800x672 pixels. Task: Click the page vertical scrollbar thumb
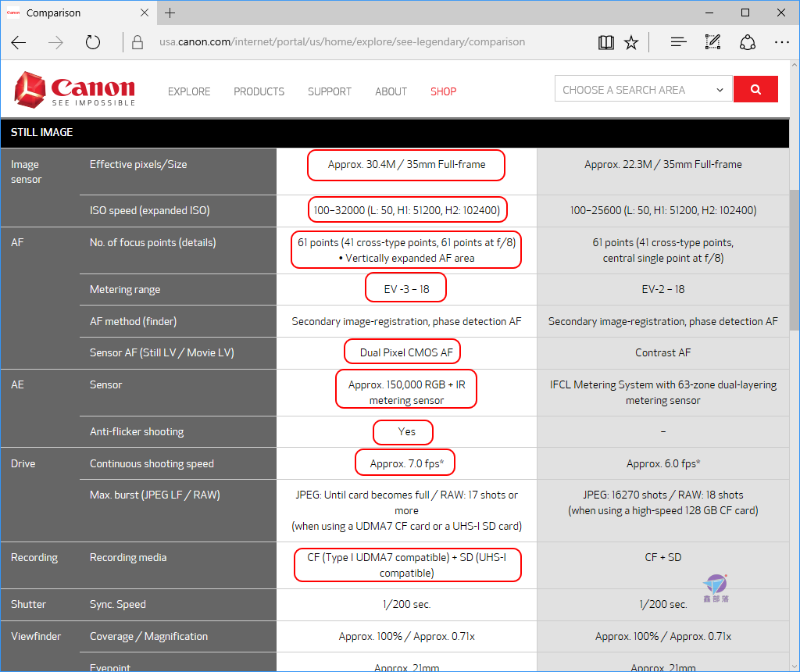794,259
